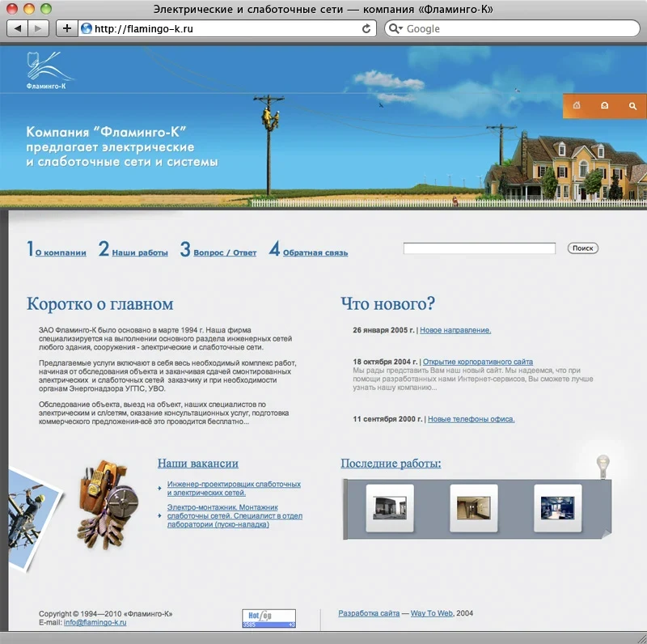Reload the page using the refresh icon
The width and height of the screenshot is (647, 644).
[x=366, y=28]
